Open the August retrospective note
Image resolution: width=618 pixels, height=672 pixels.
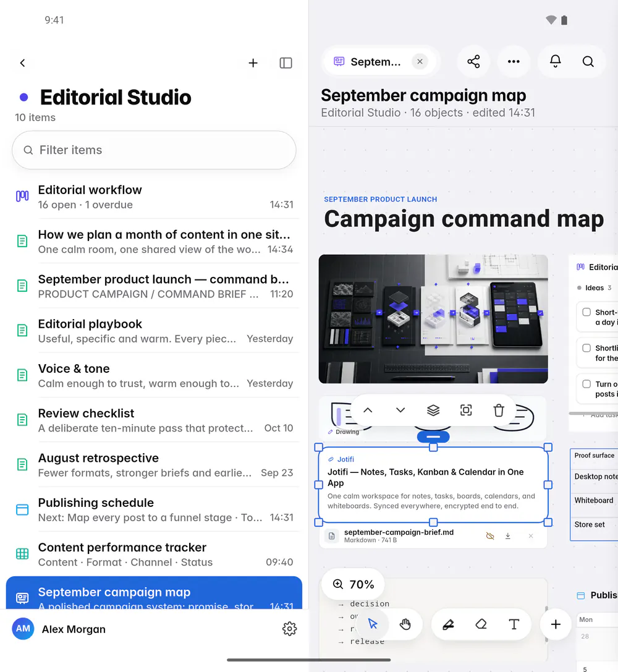click(154, 465)
